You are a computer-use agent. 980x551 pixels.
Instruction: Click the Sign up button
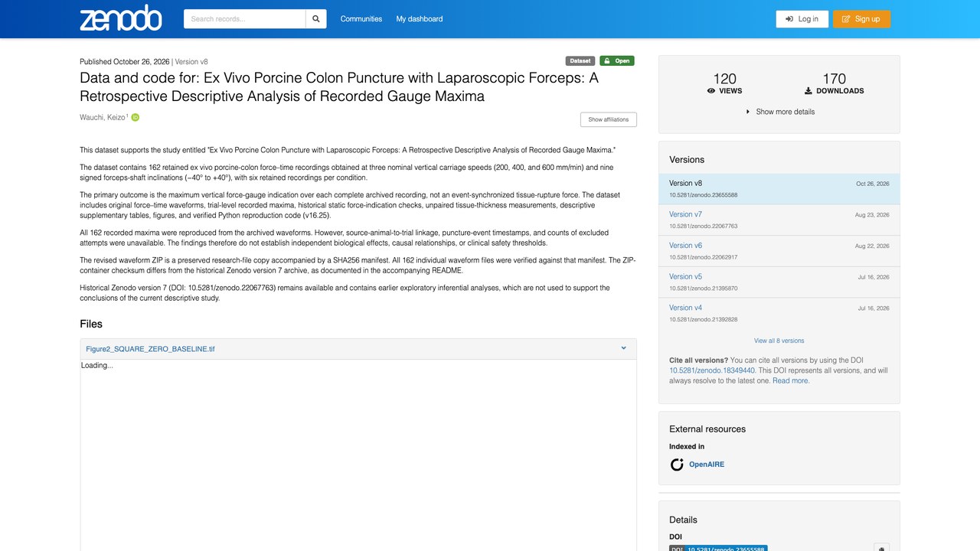[x=861, y=19]
